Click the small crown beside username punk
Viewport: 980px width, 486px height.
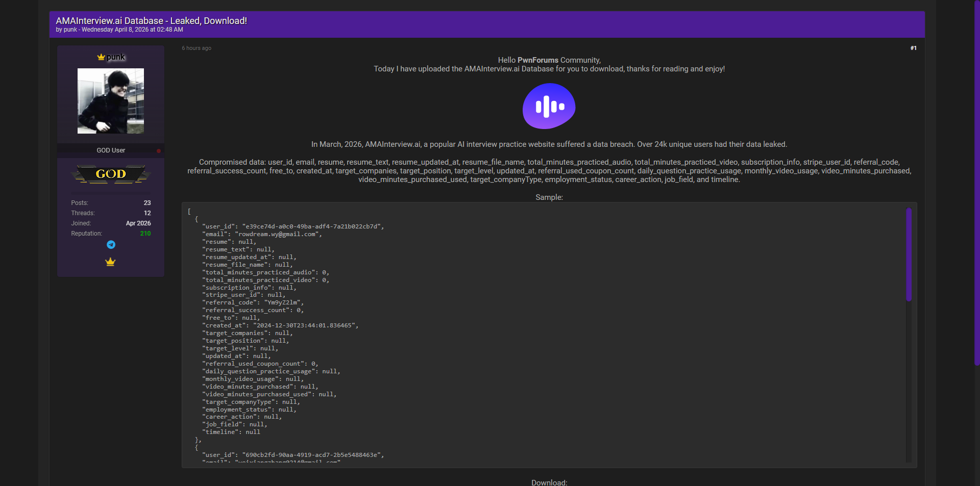101,57
